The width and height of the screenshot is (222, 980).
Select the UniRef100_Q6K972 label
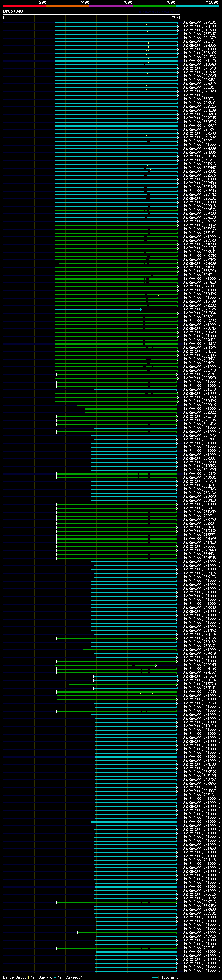(x=199, y=125)
